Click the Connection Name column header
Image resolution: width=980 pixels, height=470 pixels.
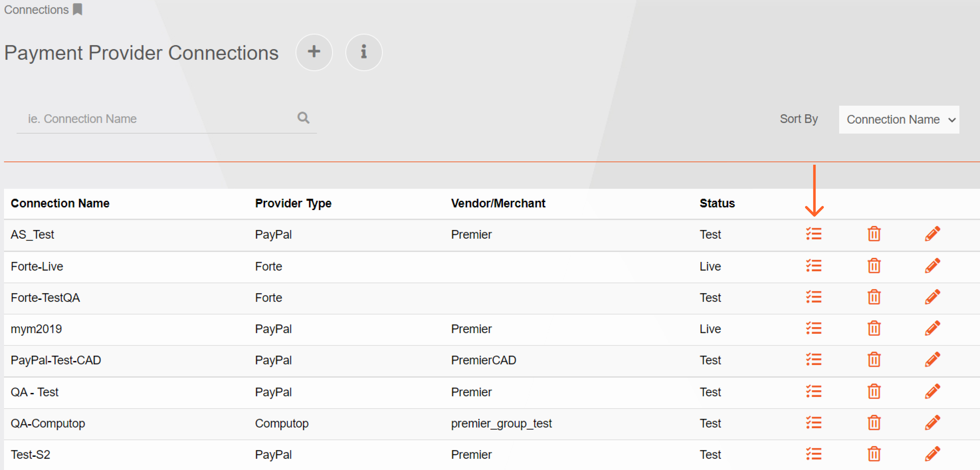[x=60, y=203]
